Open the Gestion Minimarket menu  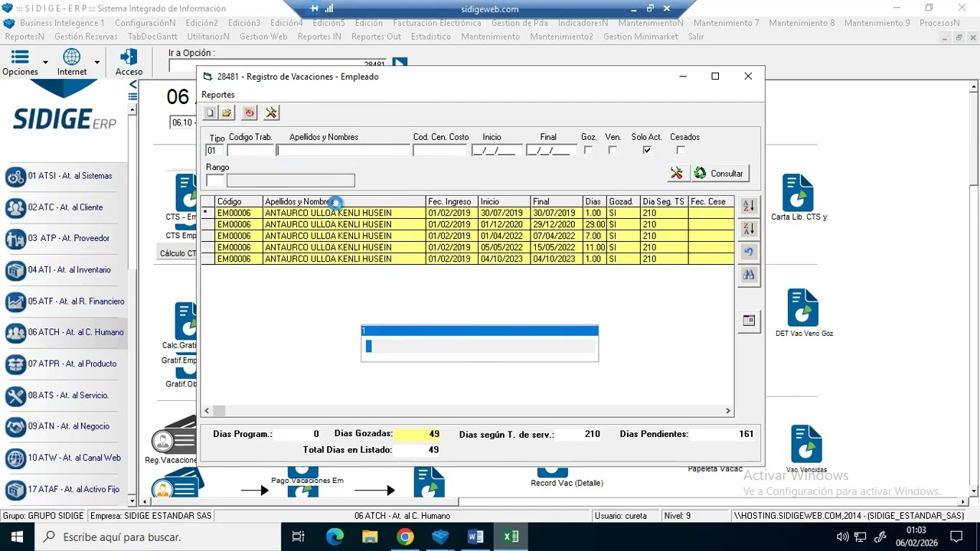click(642, 37)
